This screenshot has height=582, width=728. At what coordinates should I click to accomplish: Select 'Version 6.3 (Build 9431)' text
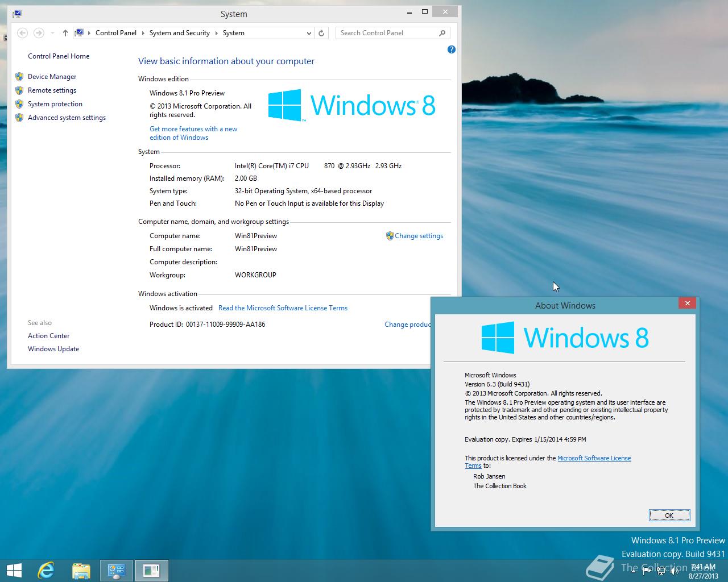(497, 384)
